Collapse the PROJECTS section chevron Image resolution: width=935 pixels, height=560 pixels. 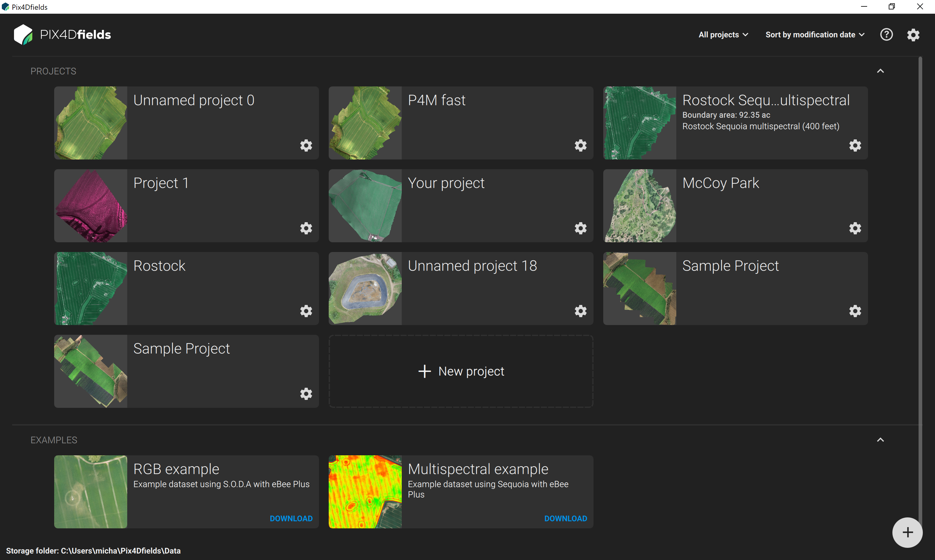click(x=880, y=71)
